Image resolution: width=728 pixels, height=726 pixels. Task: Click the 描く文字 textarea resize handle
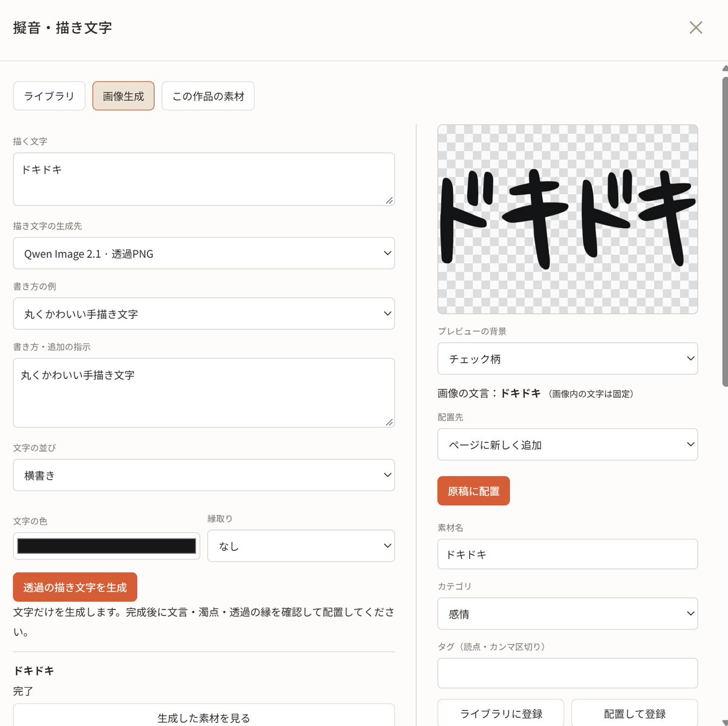pos(389,200)
